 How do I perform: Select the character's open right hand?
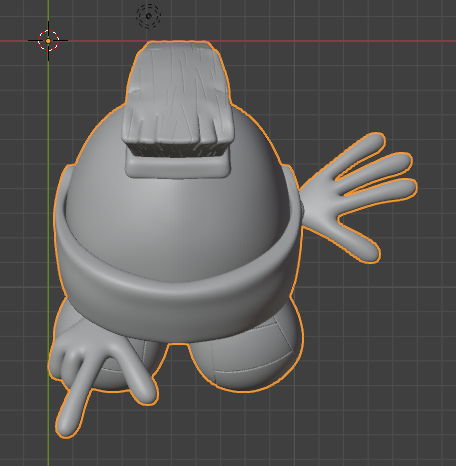[358, 197]
